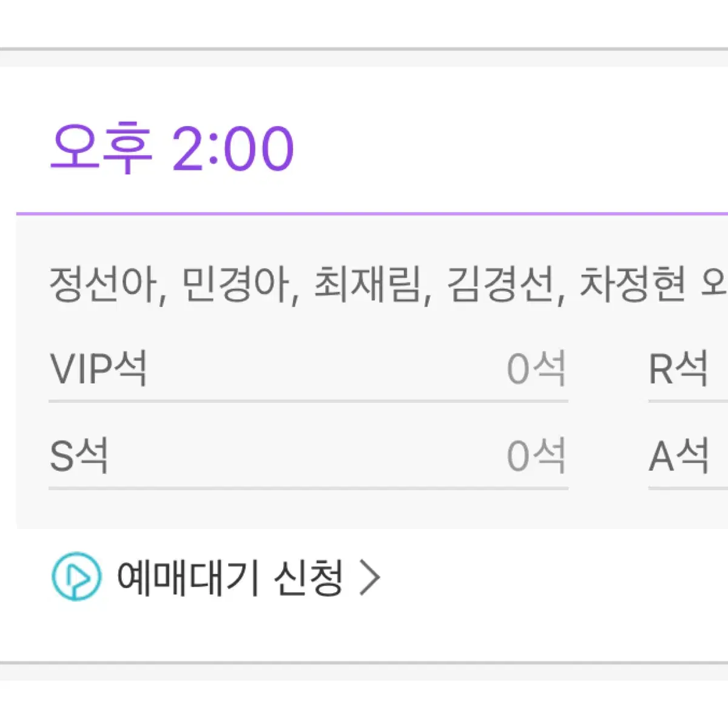Image resolution: width=728 pixels, height=728 pixels.
Task: Select the S석 seat grade label
Action: click(79, 456)
